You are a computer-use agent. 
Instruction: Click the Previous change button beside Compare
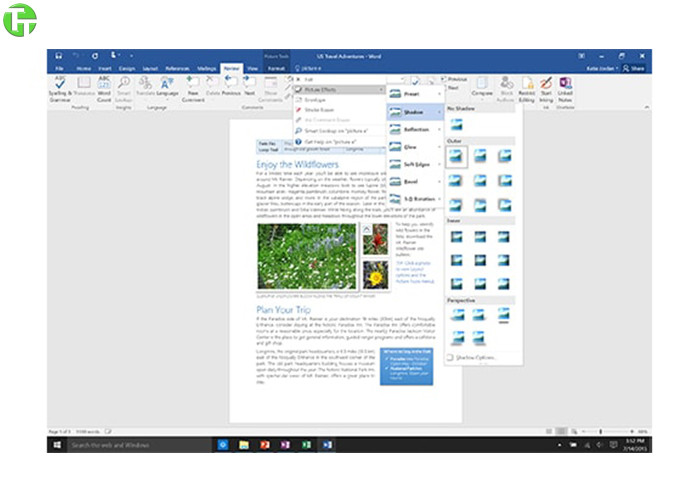[454, 79]
